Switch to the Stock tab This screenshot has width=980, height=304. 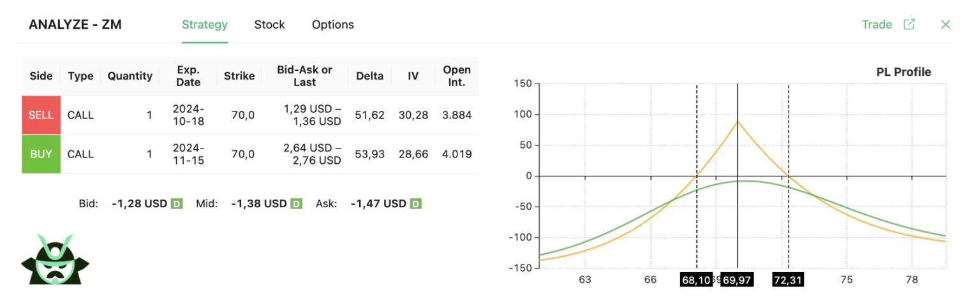pos(269,25)
